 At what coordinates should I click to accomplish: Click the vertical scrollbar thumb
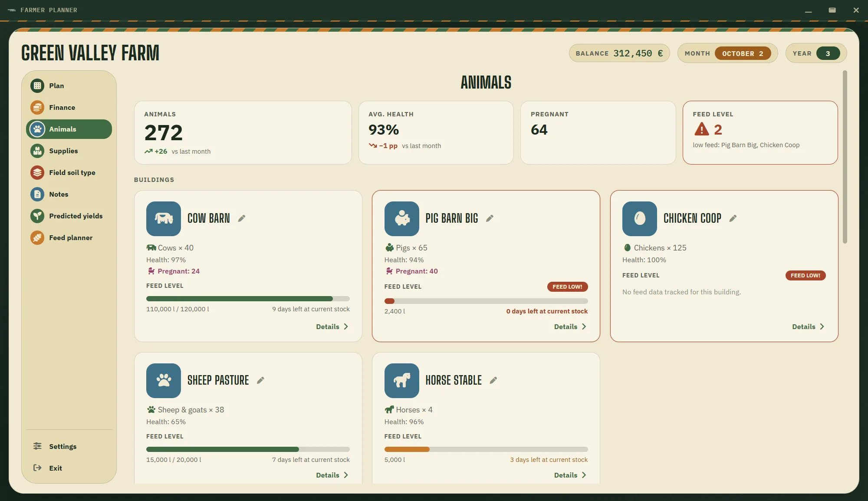(x=845, y=157)
